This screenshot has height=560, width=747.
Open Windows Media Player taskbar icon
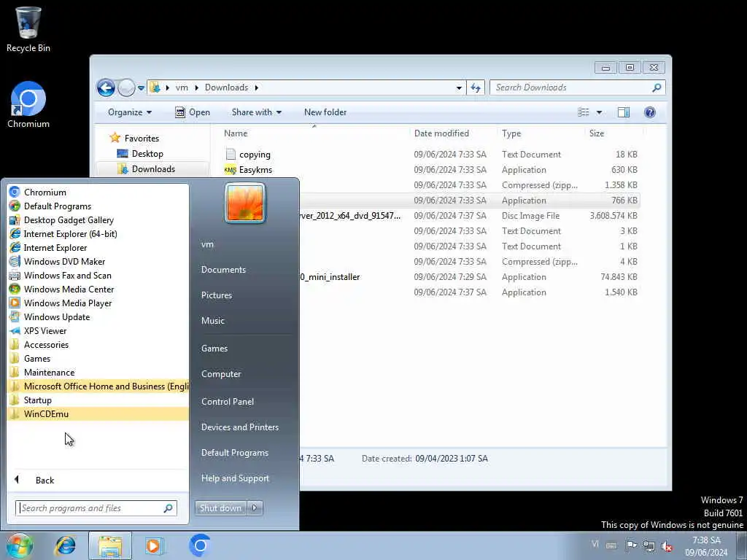tap(153, 545)
